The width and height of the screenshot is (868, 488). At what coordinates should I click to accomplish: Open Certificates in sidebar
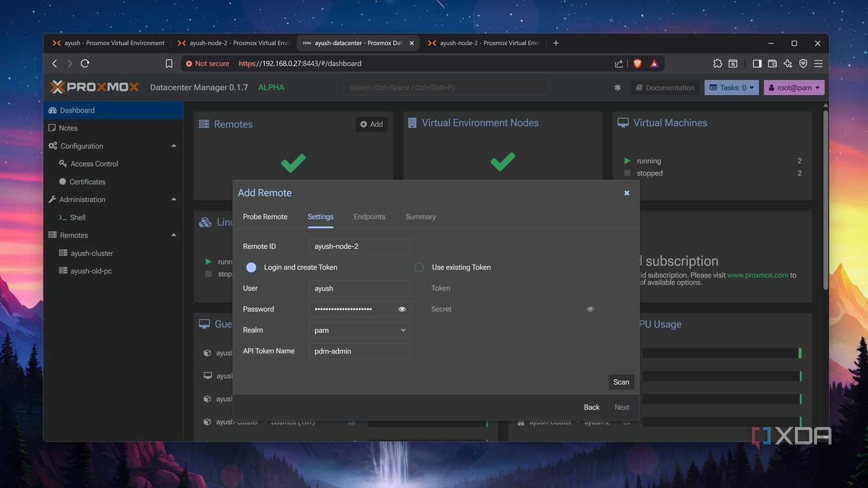(113, 182)
